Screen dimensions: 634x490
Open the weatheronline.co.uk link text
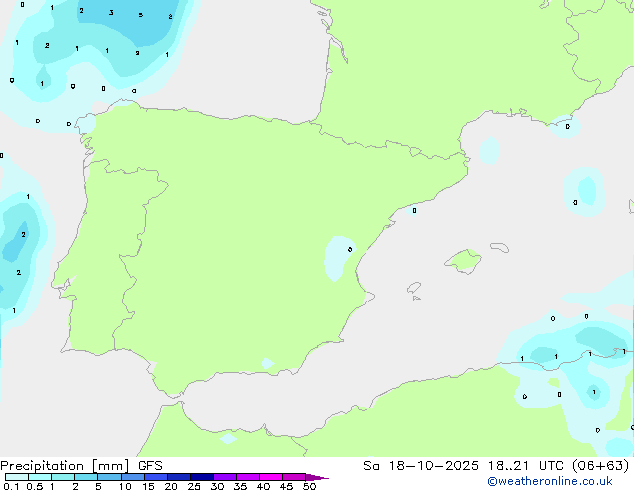550,481
